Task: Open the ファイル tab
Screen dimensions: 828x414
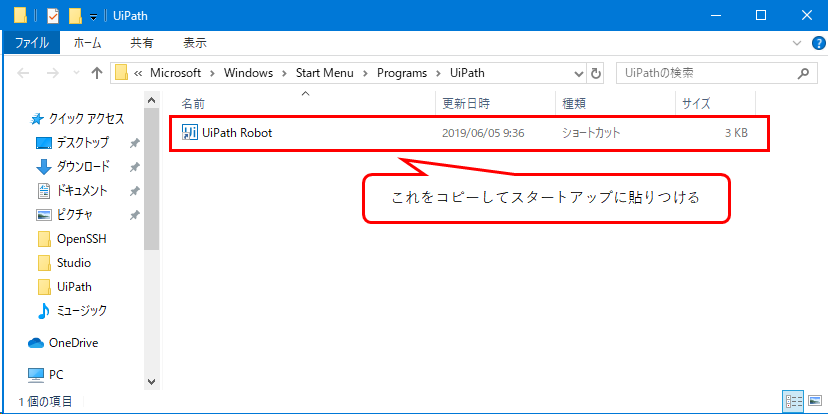Action: pos(31,43)
